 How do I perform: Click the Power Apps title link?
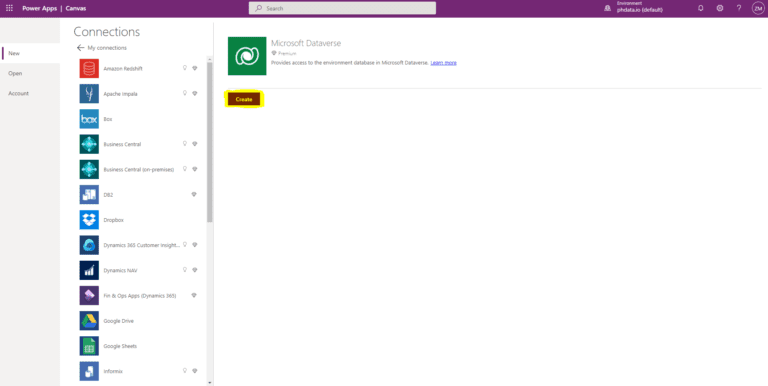[x=40, y=8]
